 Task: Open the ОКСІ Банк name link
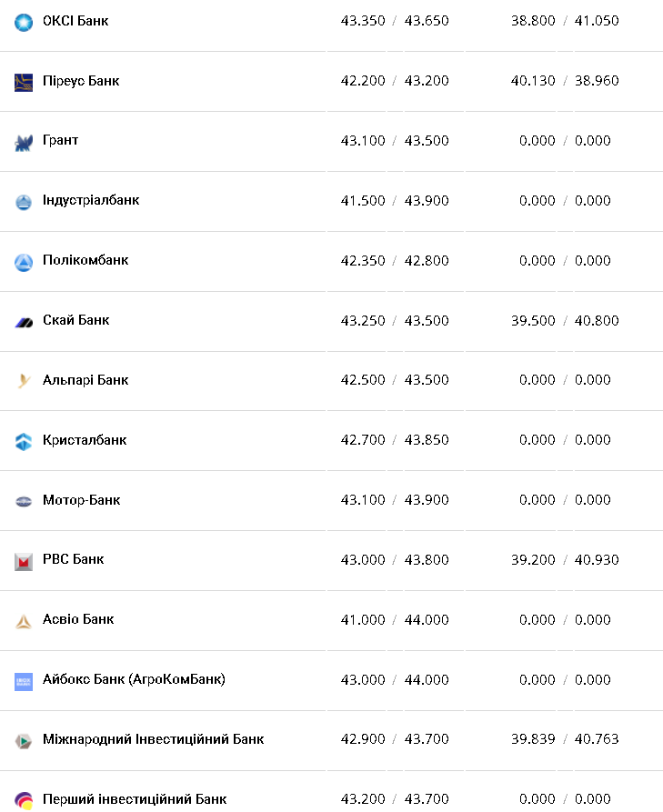tap(75, 20)
